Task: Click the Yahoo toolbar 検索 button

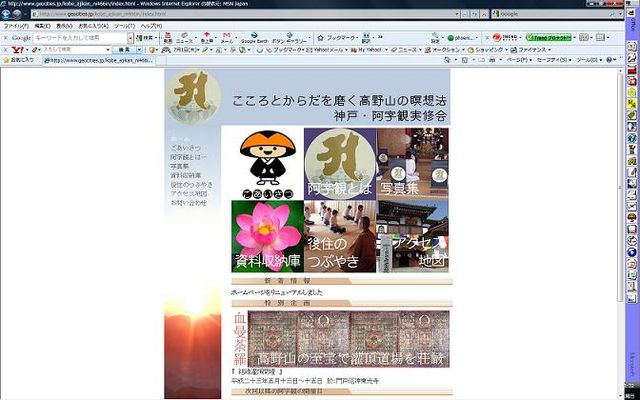Action: click(x=122, y=48)
